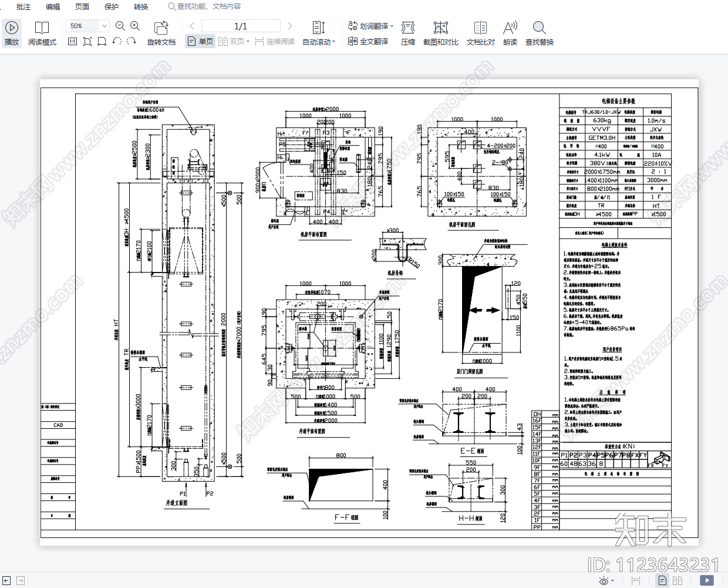The height and width of the screenshot is (588, 728).
Task: Click the zoom in magnifier icon
Action: pos(135,26)
